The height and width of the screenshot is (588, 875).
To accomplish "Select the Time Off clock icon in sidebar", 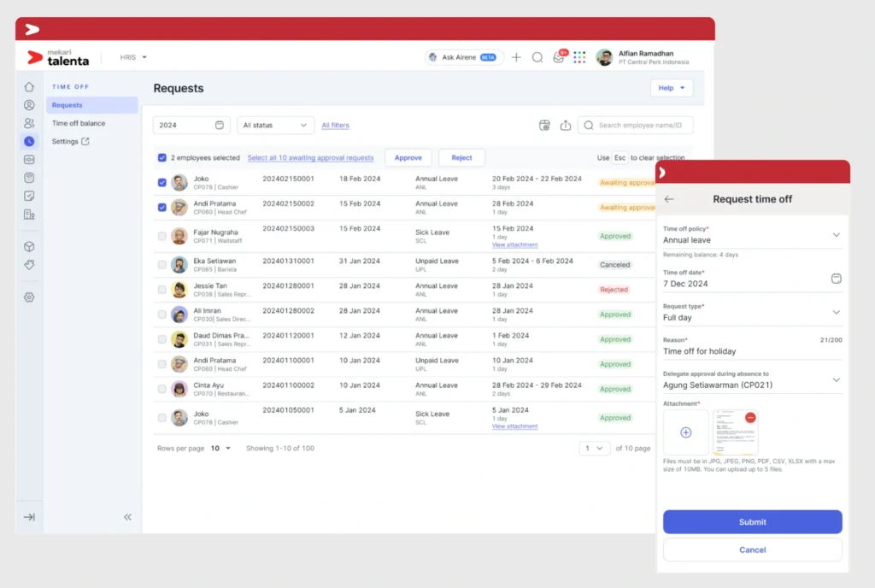I will (29, 141).
